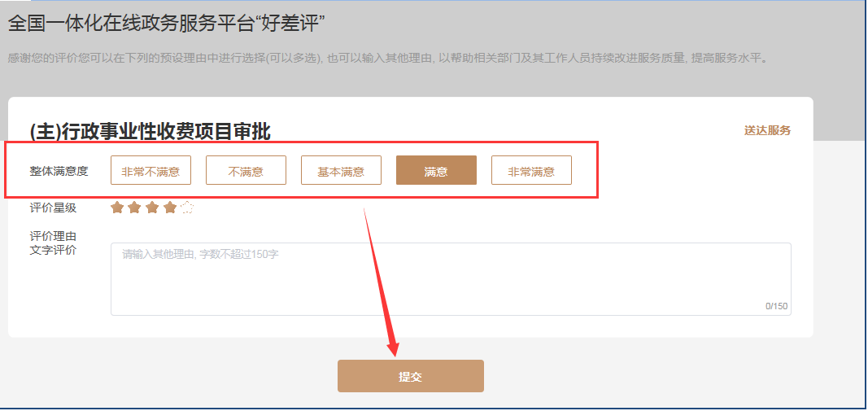Choose 非常不满意 satisfaction option
868x411 pixels.
(150, 171)
